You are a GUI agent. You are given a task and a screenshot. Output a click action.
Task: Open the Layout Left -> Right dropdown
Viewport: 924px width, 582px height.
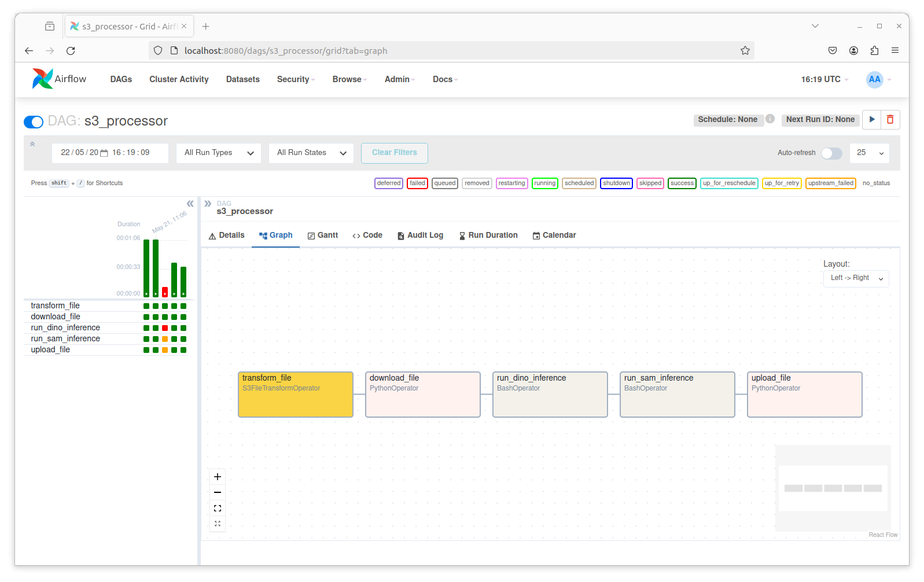pyautogui.click(x=856, y=278)
